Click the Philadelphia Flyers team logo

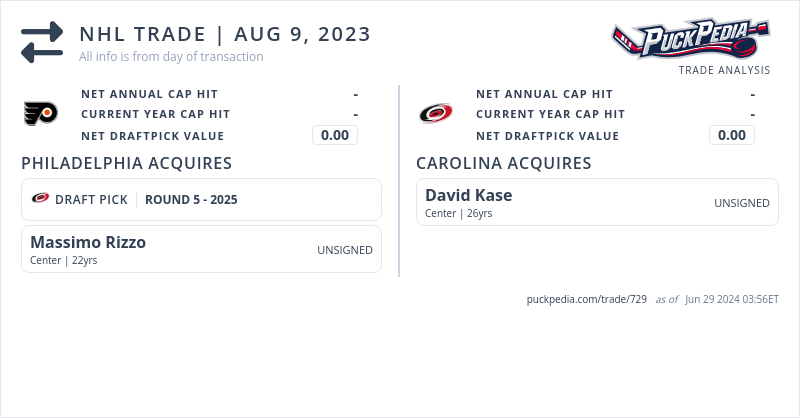(x=41, y=114)
